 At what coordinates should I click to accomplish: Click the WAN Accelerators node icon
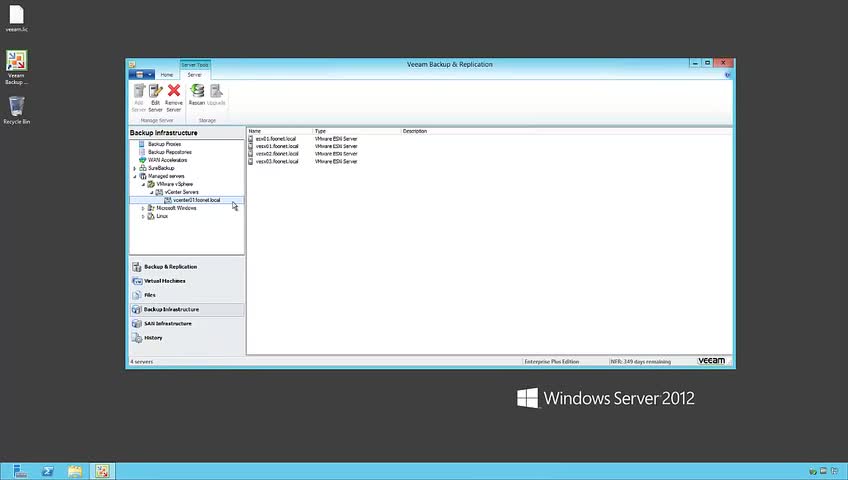(142, 160)
